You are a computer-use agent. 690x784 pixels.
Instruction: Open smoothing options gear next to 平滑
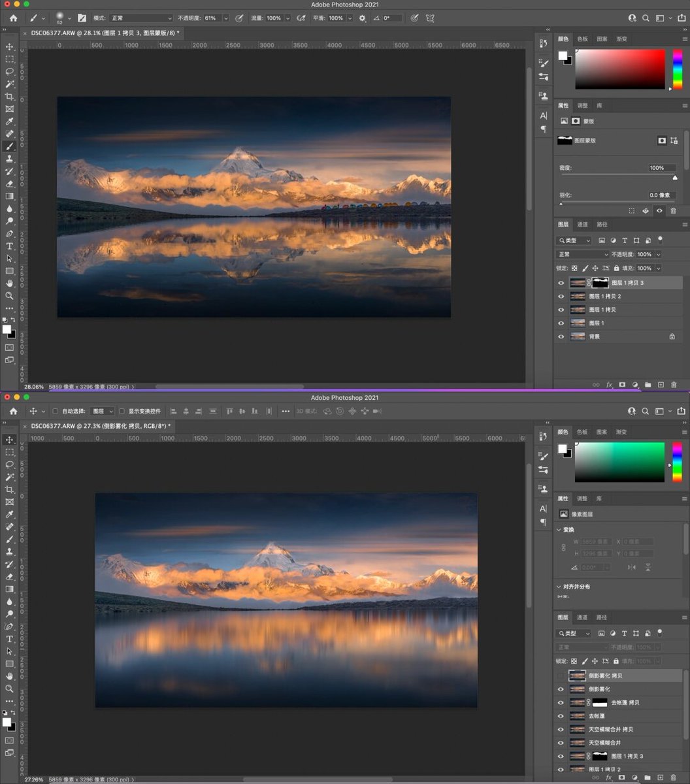coord(363,18)
